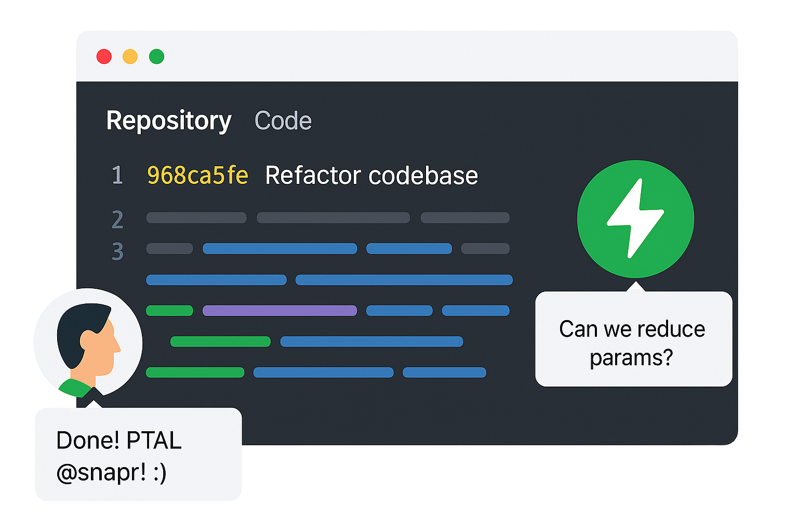This screenshot has height=532, width=798.
Task: Open the user avatar profile picture
Action: (x=87, y=342)
